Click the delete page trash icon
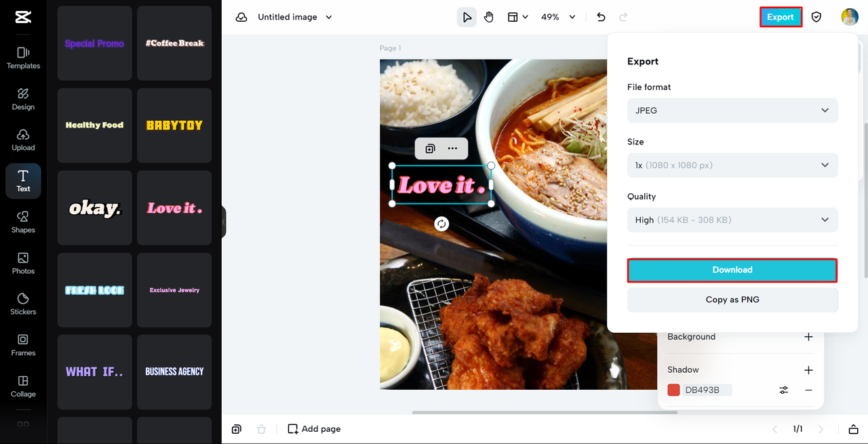Viewport: 868px width, 444px height. [x=261, y=429]
